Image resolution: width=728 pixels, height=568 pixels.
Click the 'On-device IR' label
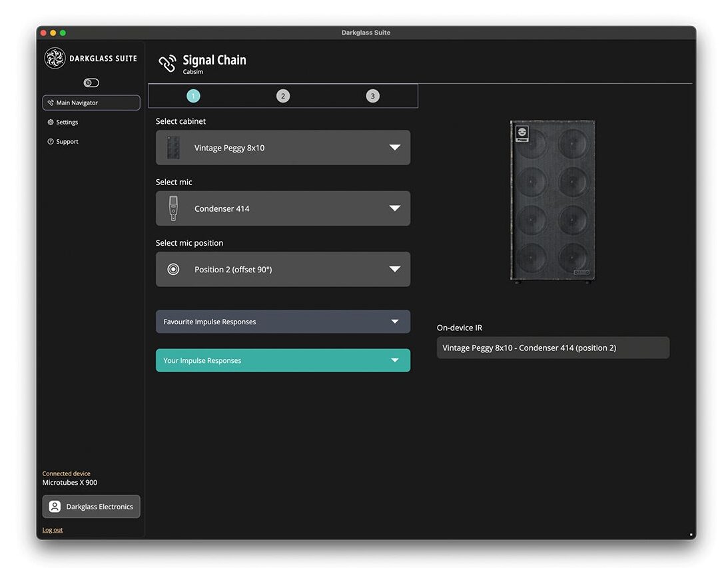click(459, 328)
